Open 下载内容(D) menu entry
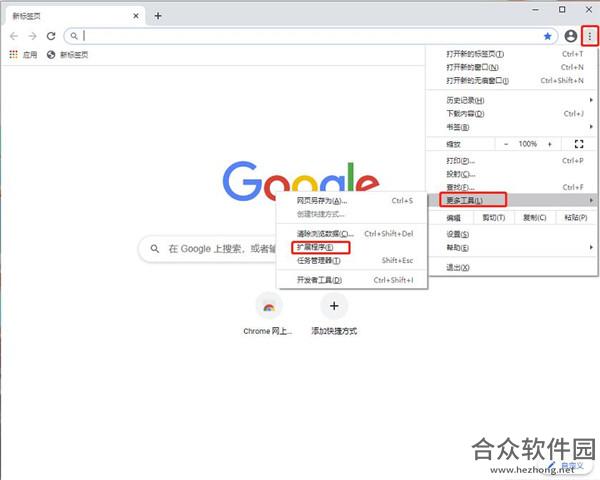 point(512,114)
